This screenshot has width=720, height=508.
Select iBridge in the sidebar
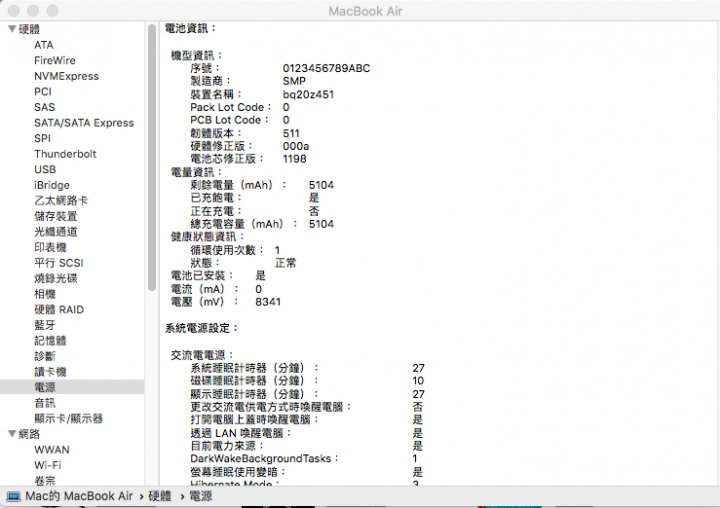(x=52, y=185)
